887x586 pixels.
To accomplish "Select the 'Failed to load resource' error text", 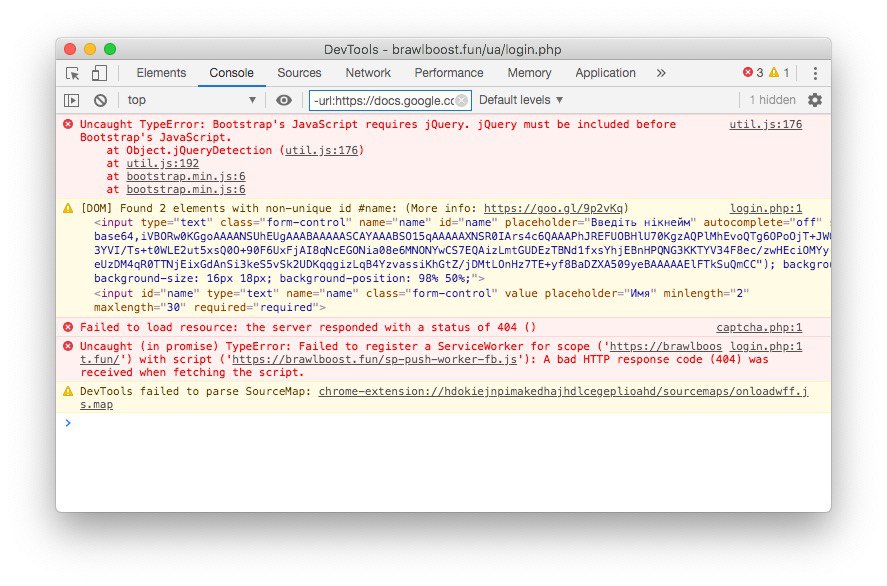I will click(308, 328).
